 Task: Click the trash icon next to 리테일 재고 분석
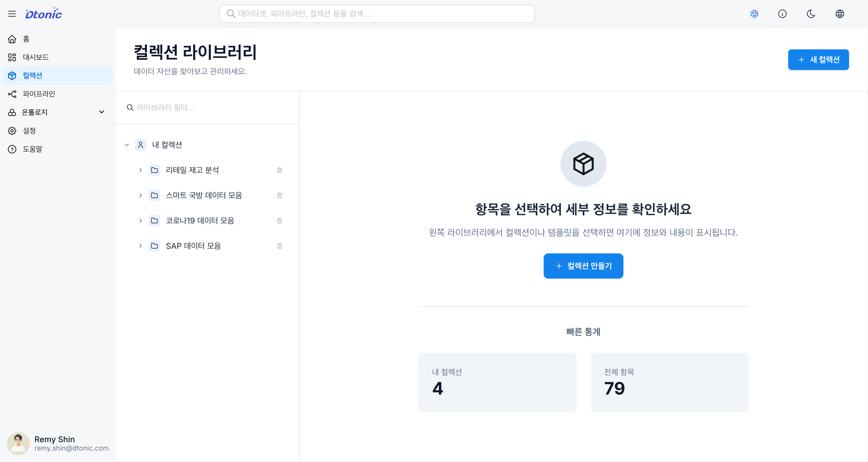point(279,170)
